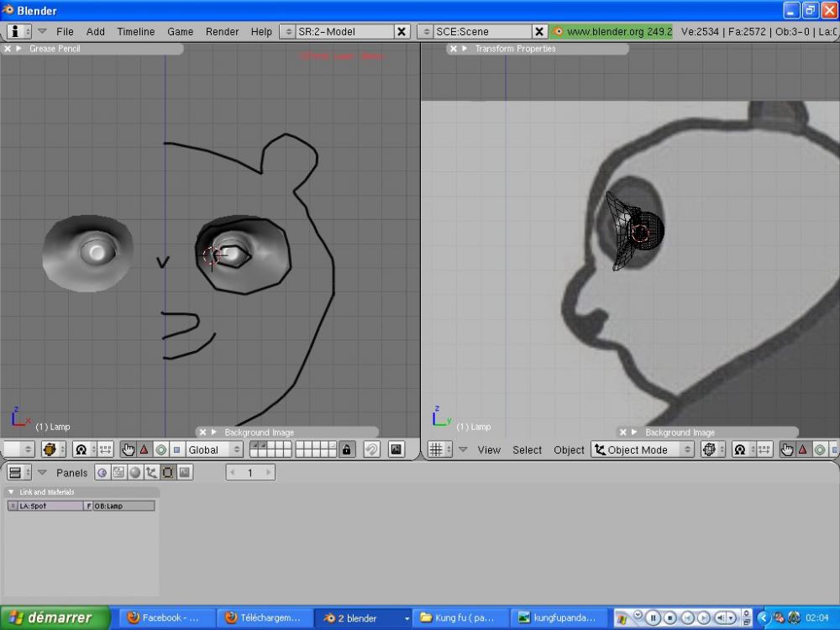Click the current frame number field
Viewport: 840px width, 630px height.
click(x=250, y=472)
